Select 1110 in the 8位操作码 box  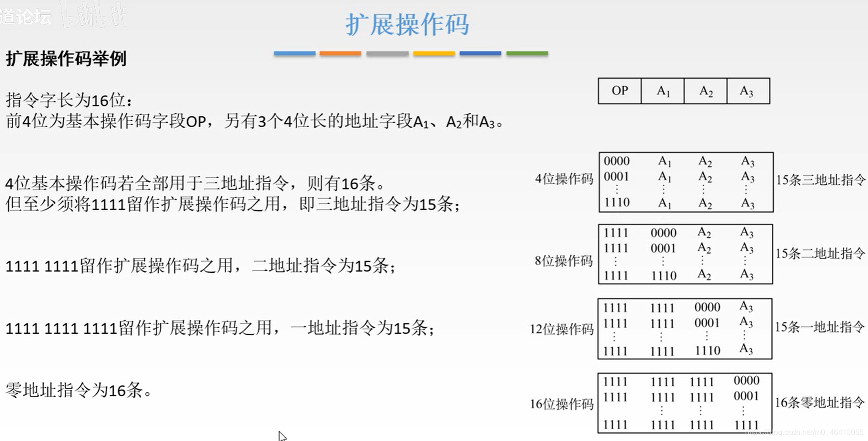pos(664,276)
